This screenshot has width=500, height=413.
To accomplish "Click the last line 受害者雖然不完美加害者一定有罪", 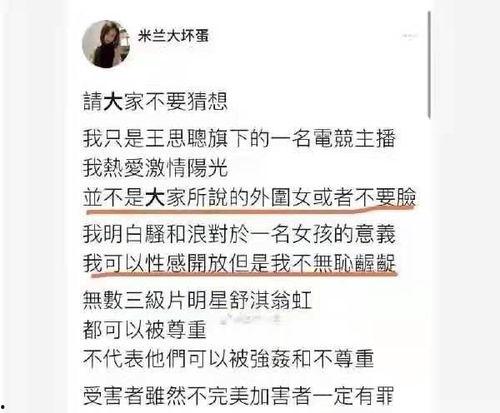I will point(239,396).
